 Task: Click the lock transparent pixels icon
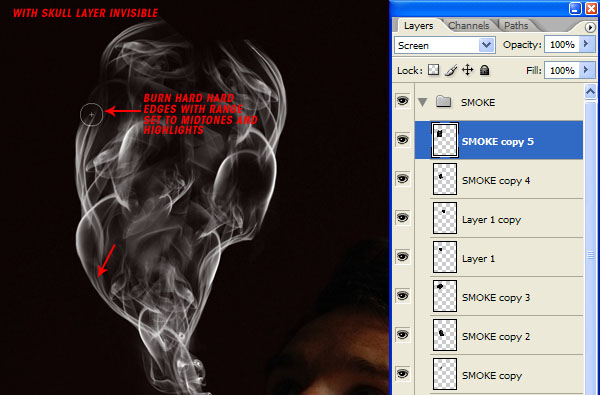(433, 70)
